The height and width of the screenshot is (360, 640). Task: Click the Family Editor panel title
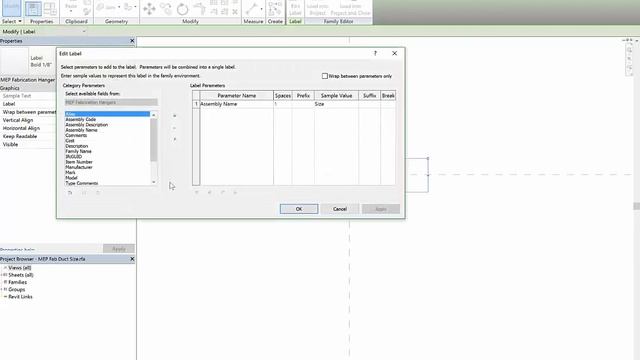tap(338, 21)
